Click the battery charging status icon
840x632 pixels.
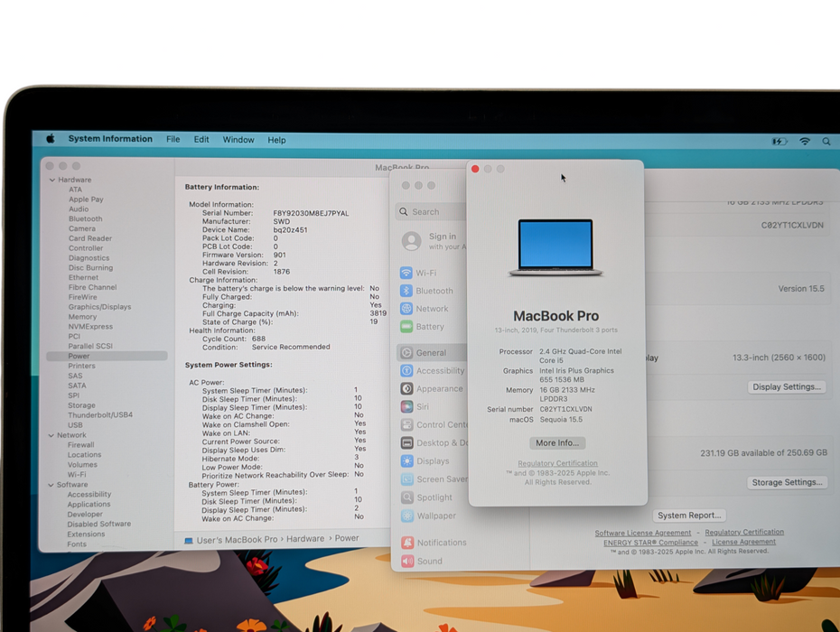pyautogui.click(x=779, y=142)
